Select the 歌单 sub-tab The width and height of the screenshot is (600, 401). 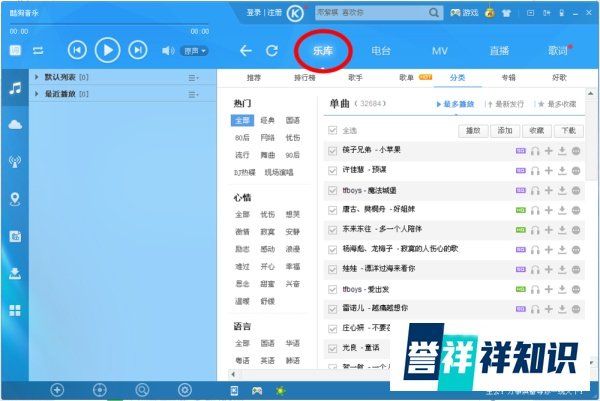406,78
